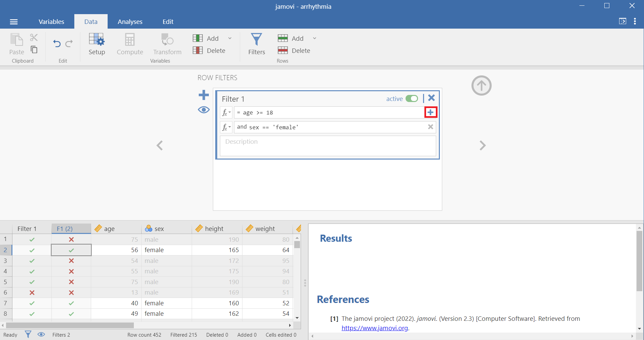Toggle filtered rows visibility eye icon
Image resolution: width=644 pixels, height=340 pixels.
click(203, 110)
